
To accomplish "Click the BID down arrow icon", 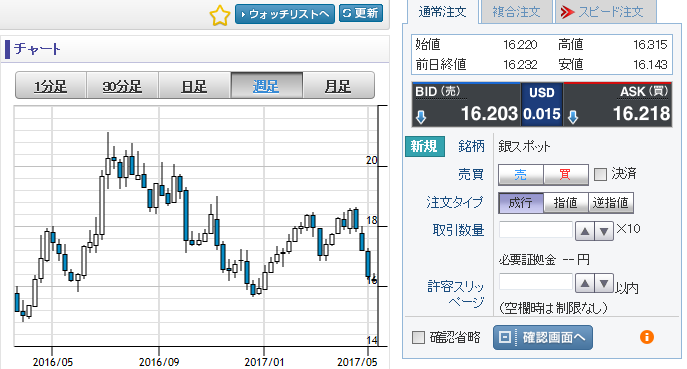I will pyautogui.click(x=421, y=117).
